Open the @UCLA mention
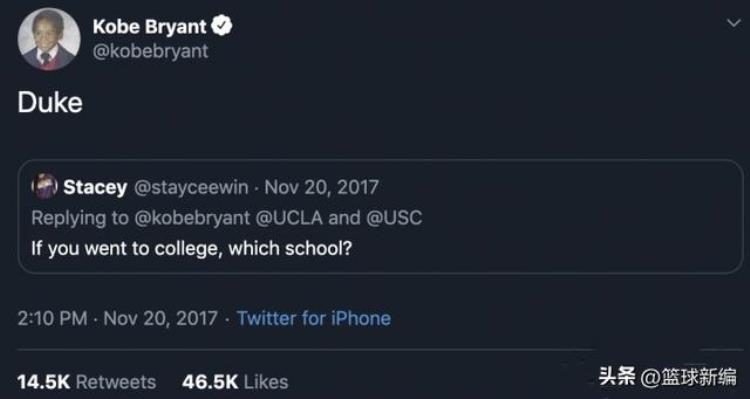Screen dimensions: 750x399 289,218
